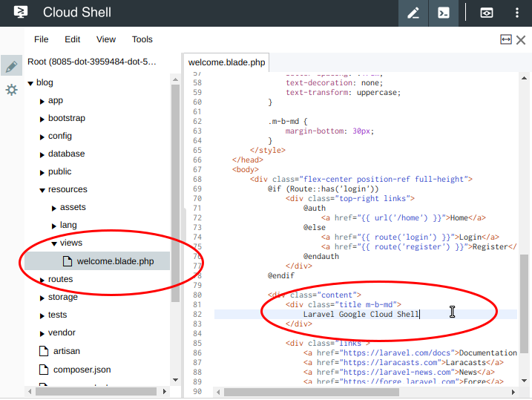Click the file tree vertical scrollbar thumb
This screenshot has width=532, height=400.
point(175,194)
